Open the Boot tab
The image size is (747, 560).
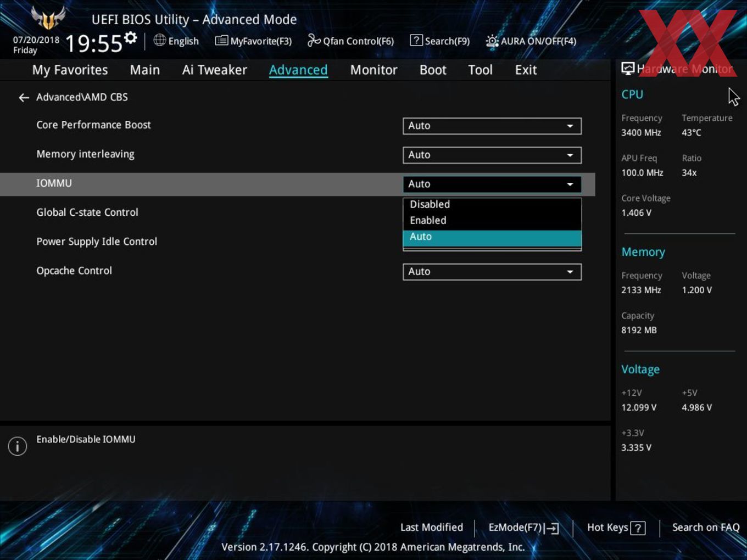tap(433, 70)
